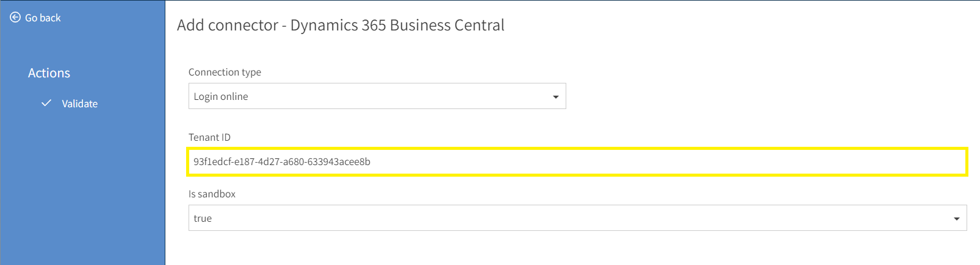The width and height of the screenshot is (980, 265).
Task: Click the Tenant ID label
Action: [209, 137]
